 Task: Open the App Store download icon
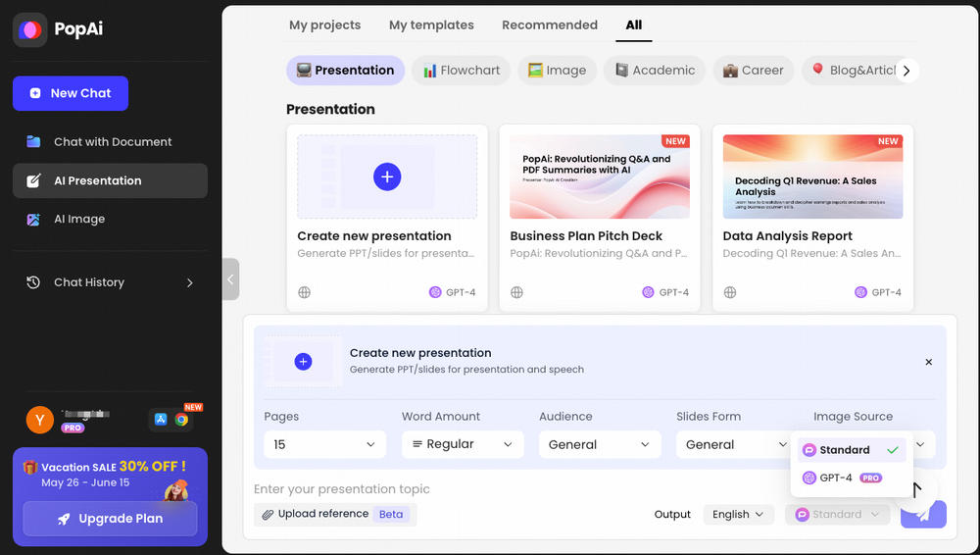[x=161, y=420]
